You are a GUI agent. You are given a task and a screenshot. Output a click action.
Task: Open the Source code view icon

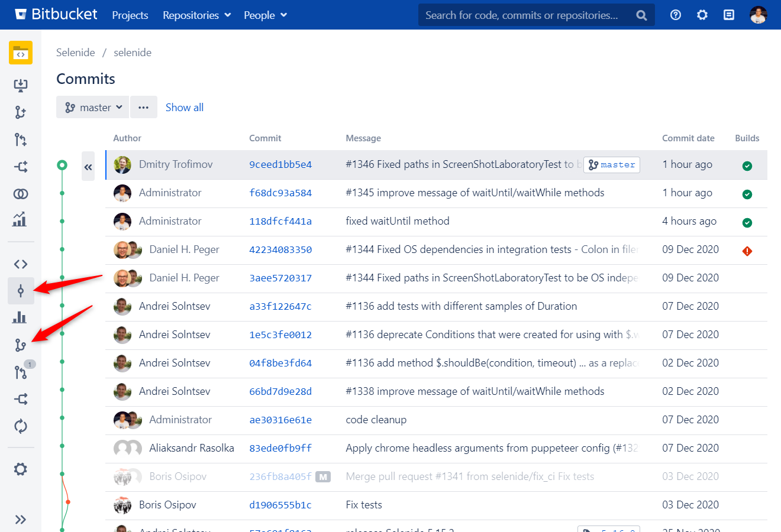(x=21, y=264)
